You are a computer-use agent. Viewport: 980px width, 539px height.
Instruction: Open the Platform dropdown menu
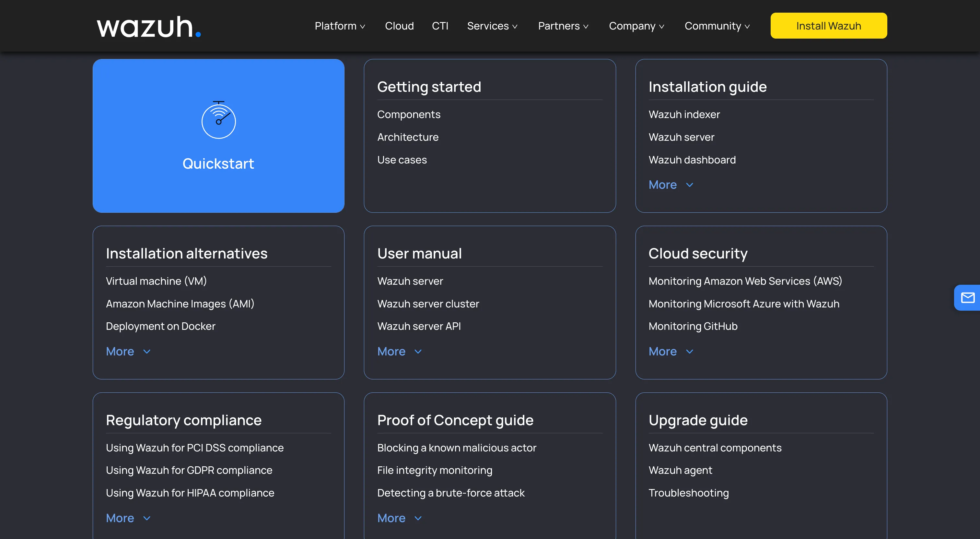click(340, 26)
